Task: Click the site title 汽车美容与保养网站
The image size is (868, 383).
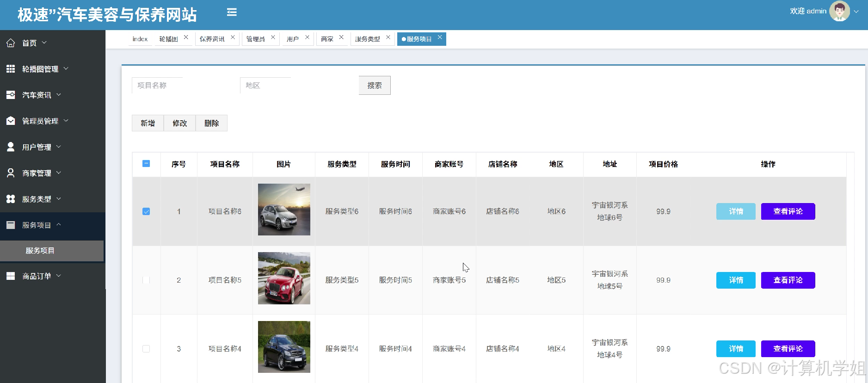Action: (x=107, y=15)
